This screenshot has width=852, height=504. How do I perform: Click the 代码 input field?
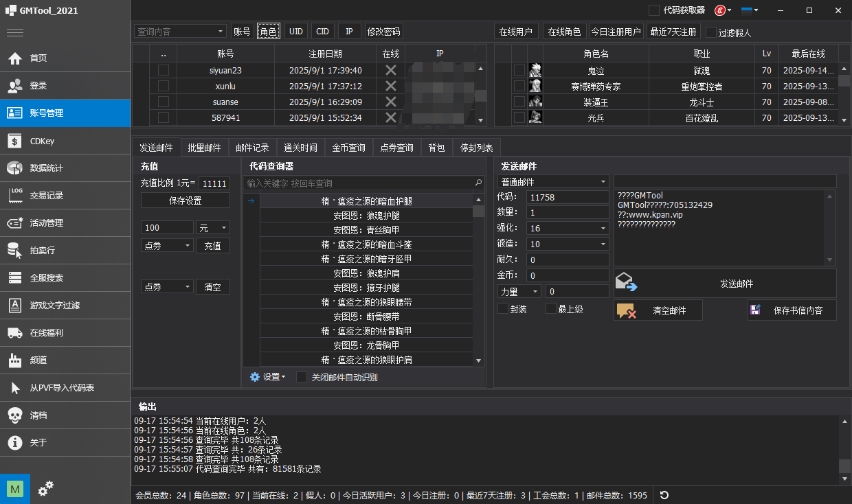click(x=567, y=197)
